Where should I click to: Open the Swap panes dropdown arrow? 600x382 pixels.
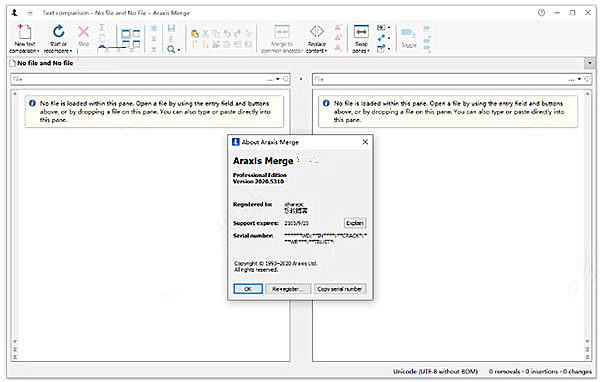(368, 51)
